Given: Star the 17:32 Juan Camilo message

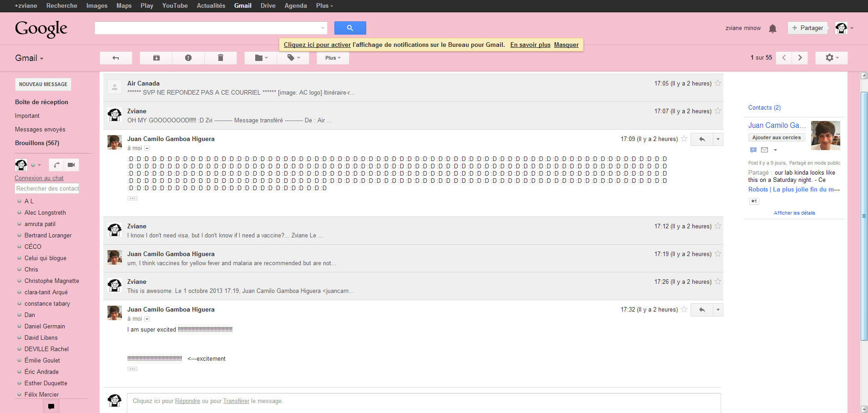Looking at the screenshot, I should [x=684, y=309].
